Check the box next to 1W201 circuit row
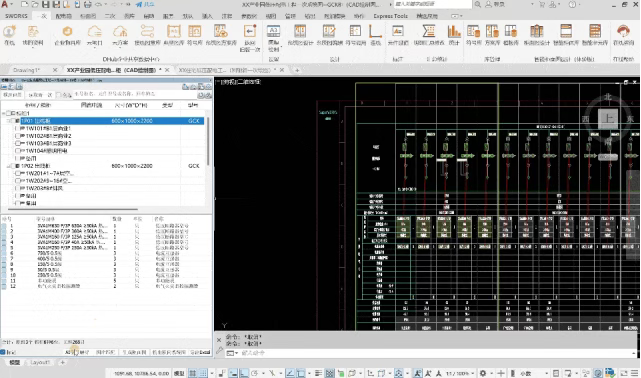Screen dimensions: 641x378 tap(18, 173)
